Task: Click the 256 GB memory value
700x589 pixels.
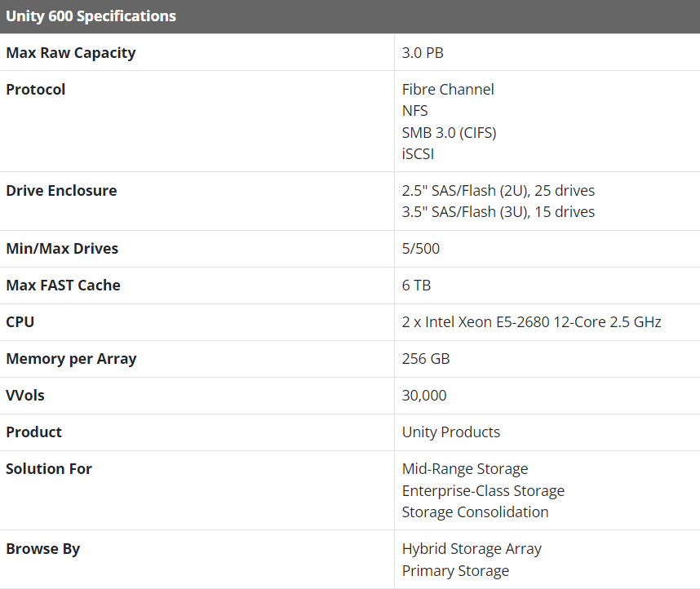Action: tap(425, 359)
